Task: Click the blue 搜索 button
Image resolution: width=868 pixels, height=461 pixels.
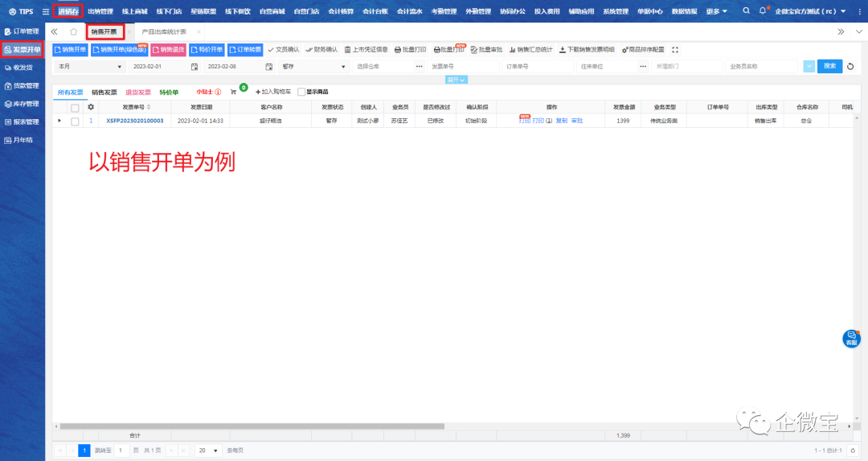Action: [829, 66]
